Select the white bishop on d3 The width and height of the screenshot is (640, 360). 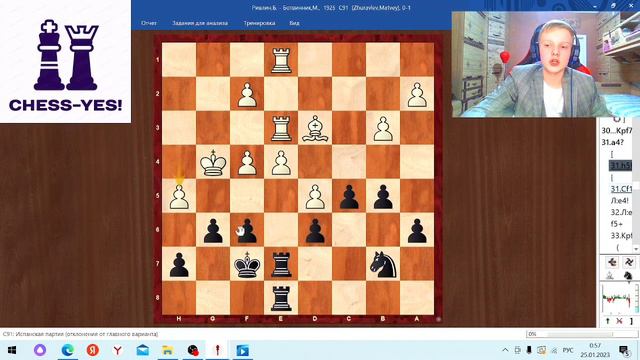coord(315,129)
